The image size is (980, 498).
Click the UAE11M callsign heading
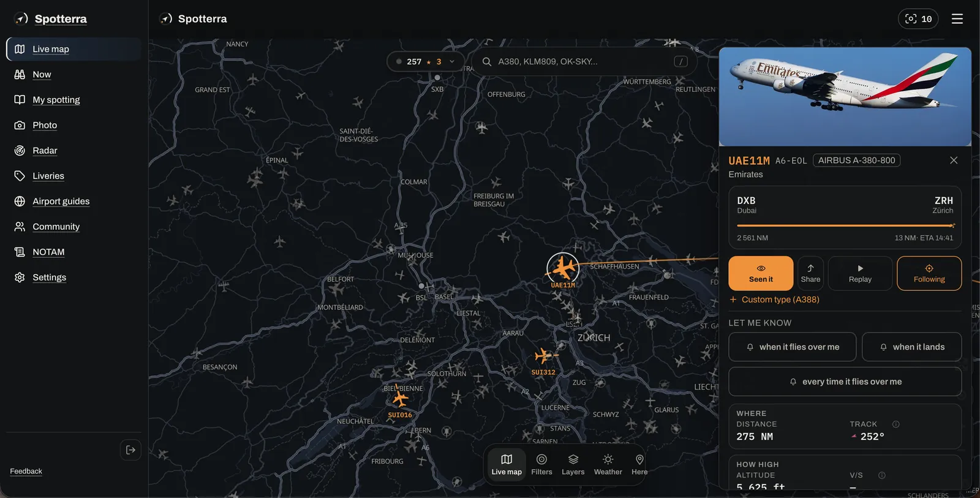click(x=749, y=161)
